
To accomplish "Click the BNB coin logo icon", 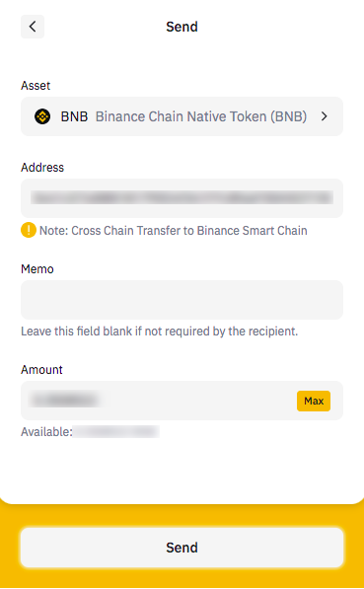I will pyautogui.click(x=42, y=116).
